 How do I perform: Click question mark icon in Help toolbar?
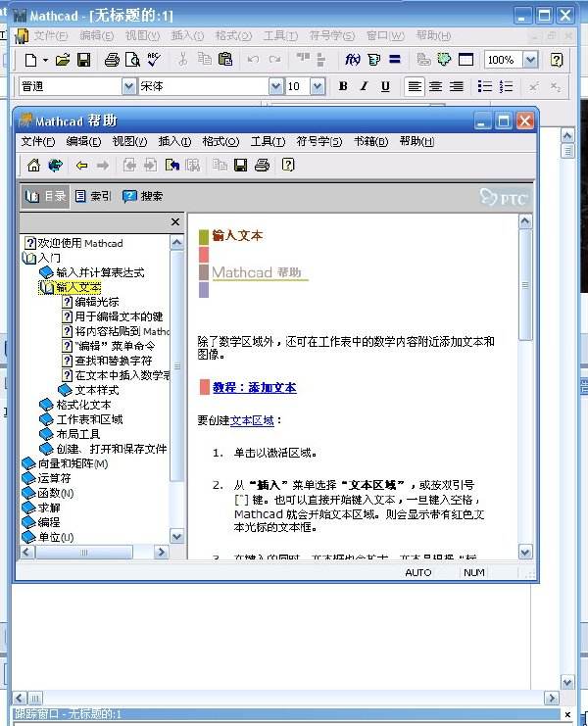(288, 165)
